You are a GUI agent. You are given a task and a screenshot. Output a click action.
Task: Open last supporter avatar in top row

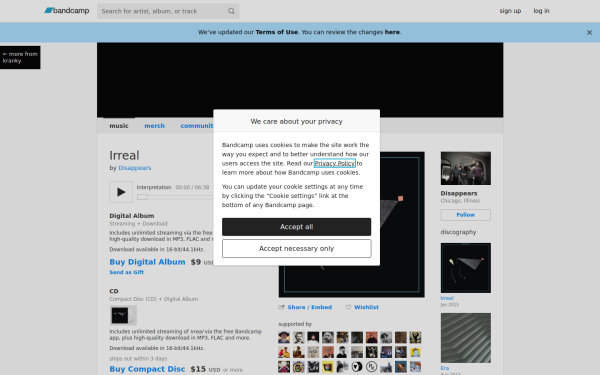415,338
